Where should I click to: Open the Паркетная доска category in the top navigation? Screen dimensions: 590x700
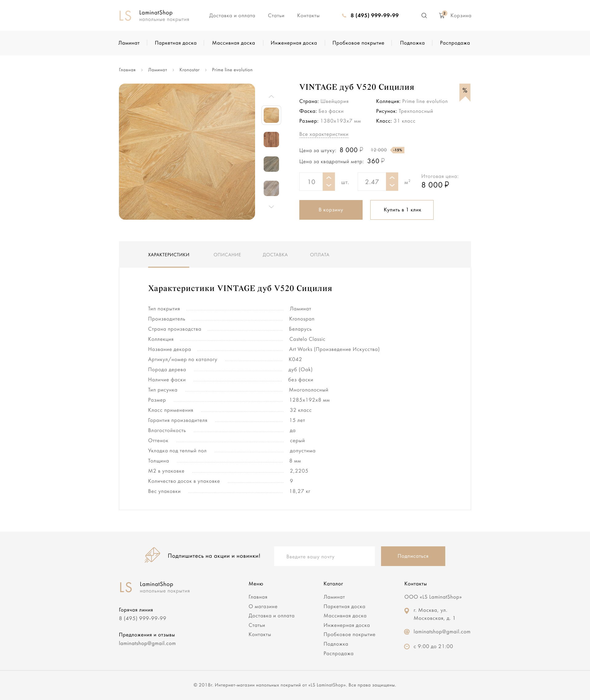175,43
